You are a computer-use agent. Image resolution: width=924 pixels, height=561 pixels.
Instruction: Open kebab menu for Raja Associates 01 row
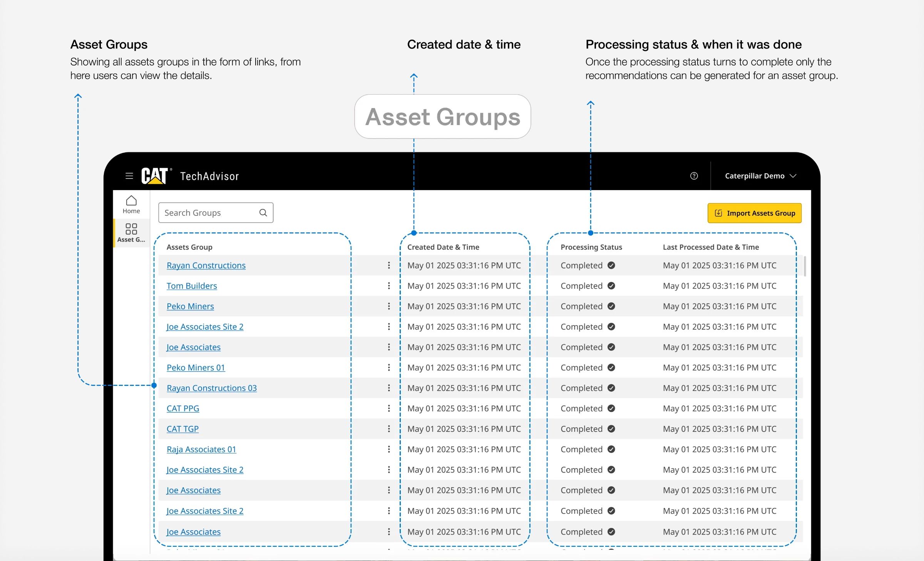[x=389, y=449]
